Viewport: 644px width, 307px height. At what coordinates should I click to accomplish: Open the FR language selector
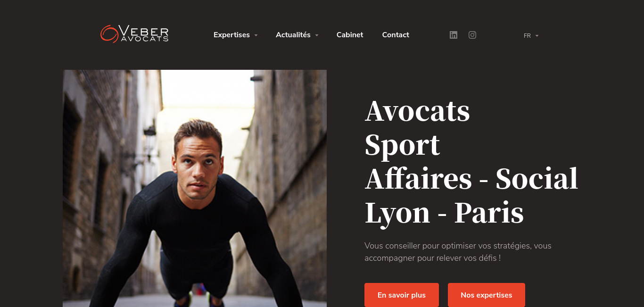coord(531,35)
